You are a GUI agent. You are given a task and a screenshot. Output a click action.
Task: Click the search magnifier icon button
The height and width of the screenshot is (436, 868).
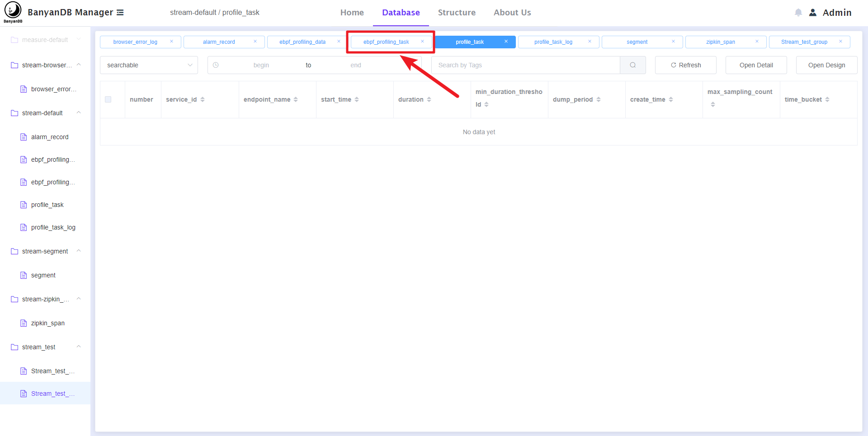(632, 65)
